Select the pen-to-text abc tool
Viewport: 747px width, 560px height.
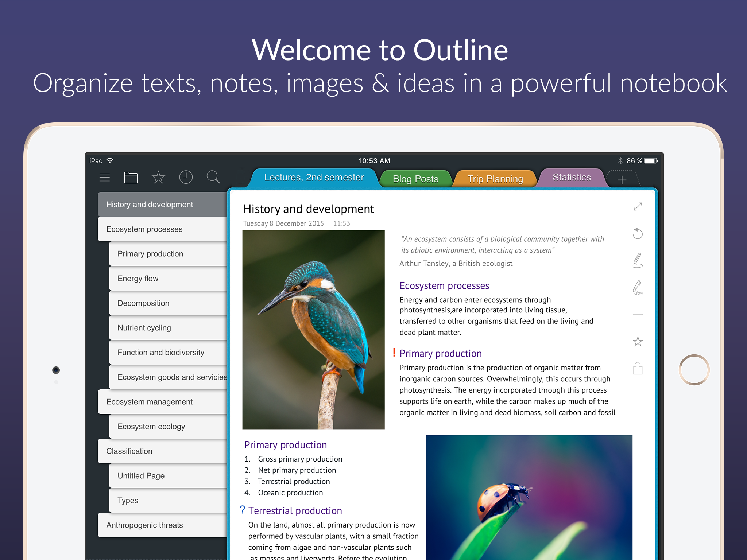point(638,287)
